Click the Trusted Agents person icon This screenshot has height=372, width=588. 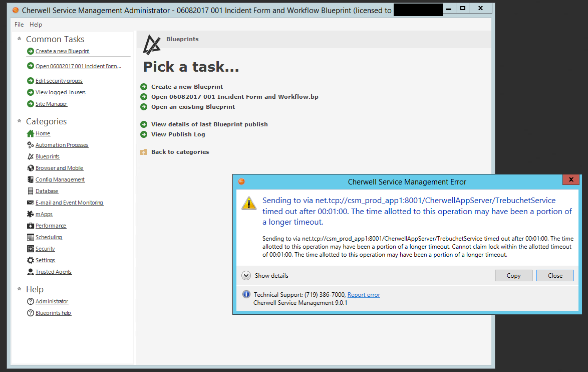pyautogui.click(x=31, y=272)
